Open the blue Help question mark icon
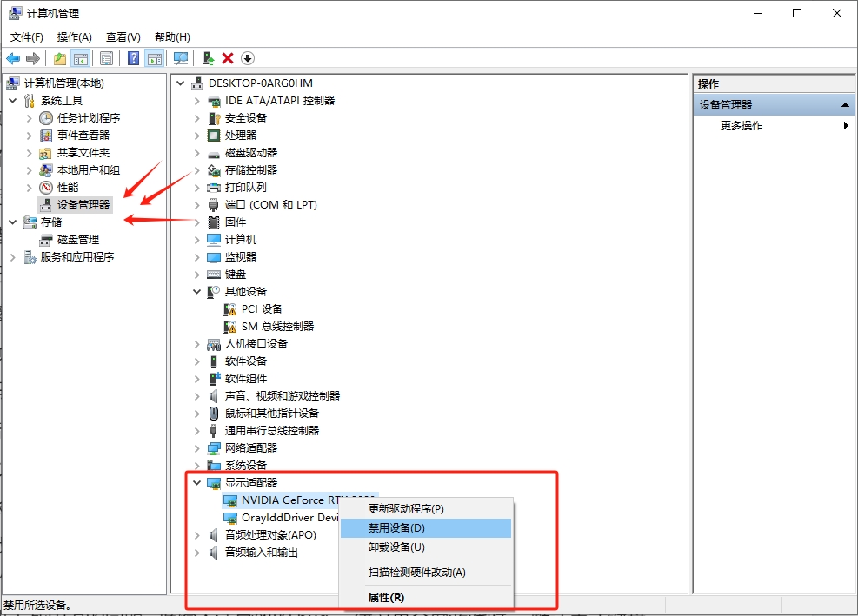This screenshot has width=858, height=616. [x=133, y=58]
